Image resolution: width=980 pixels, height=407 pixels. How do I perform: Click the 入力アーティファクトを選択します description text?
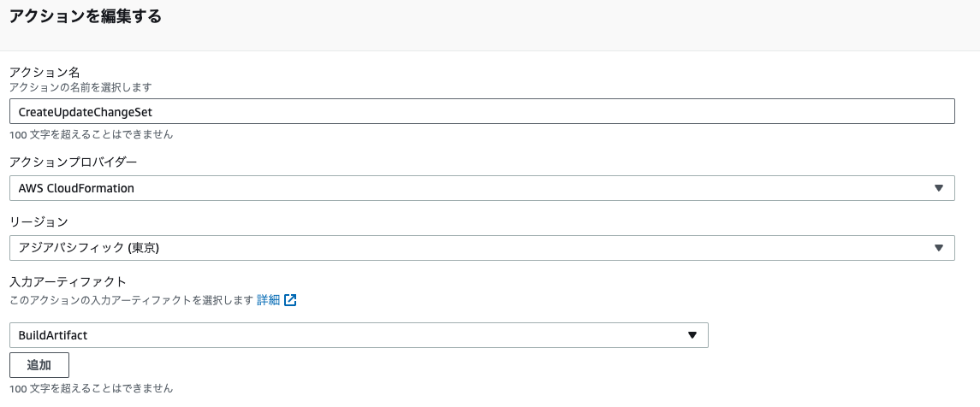(x=131, y=300)
